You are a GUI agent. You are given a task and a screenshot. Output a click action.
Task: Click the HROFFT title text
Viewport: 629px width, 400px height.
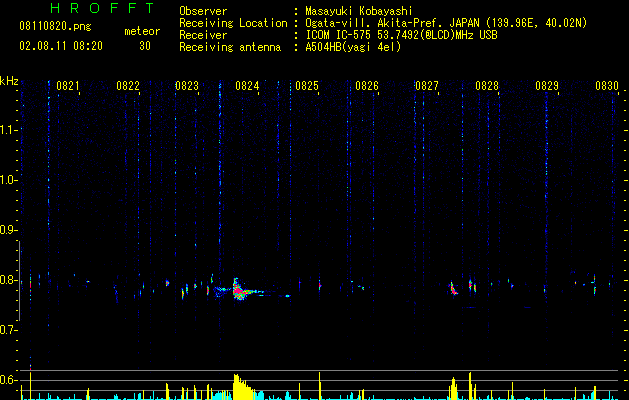[x=102, y=8]
